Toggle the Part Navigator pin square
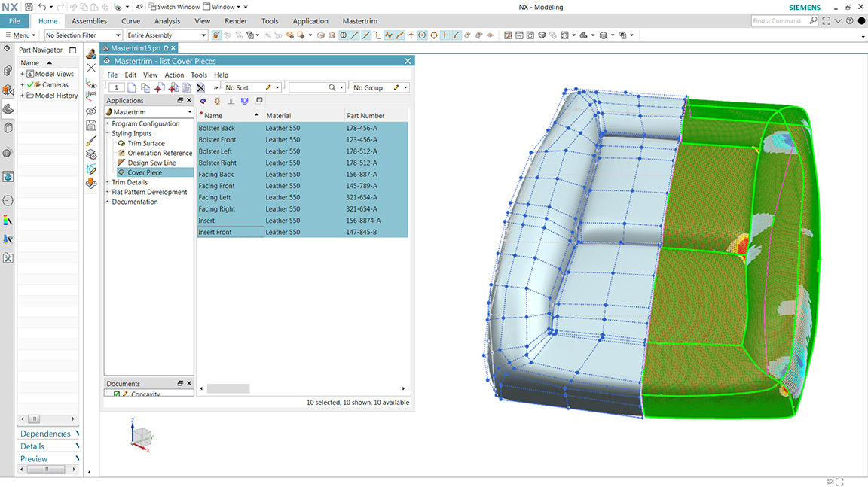868x487 pixels. coord(73,50)
